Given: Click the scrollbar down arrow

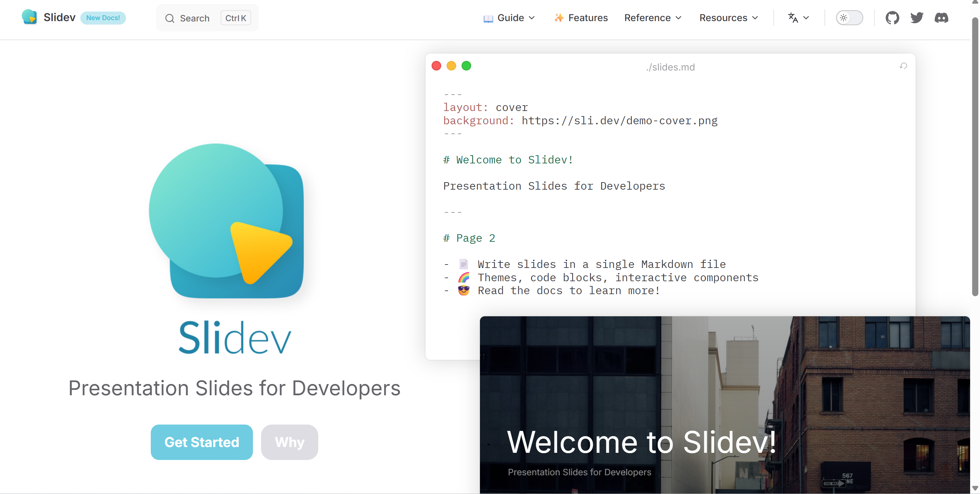Looking at the screenshot, I should coord(975,488).
